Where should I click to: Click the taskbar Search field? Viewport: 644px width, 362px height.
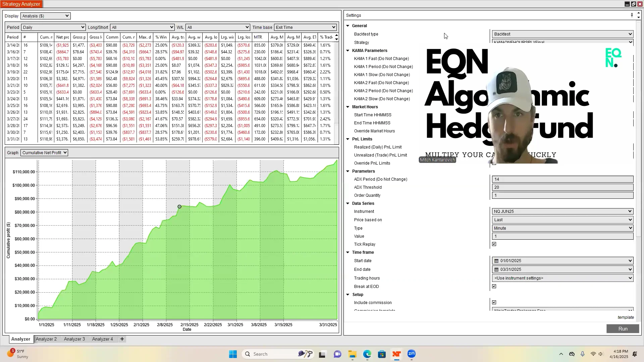point(268,354)
